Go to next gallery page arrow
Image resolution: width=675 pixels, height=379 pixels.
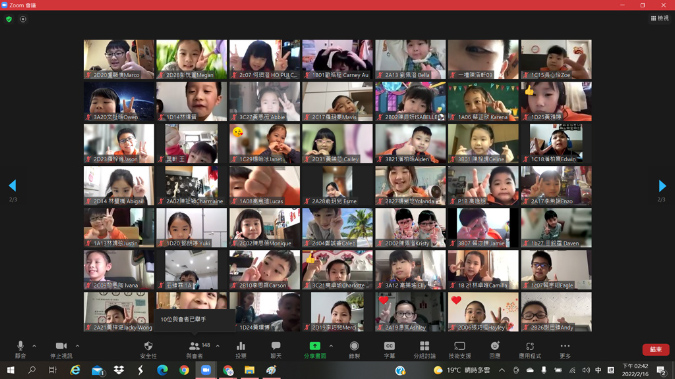click(x=662, y=186)
